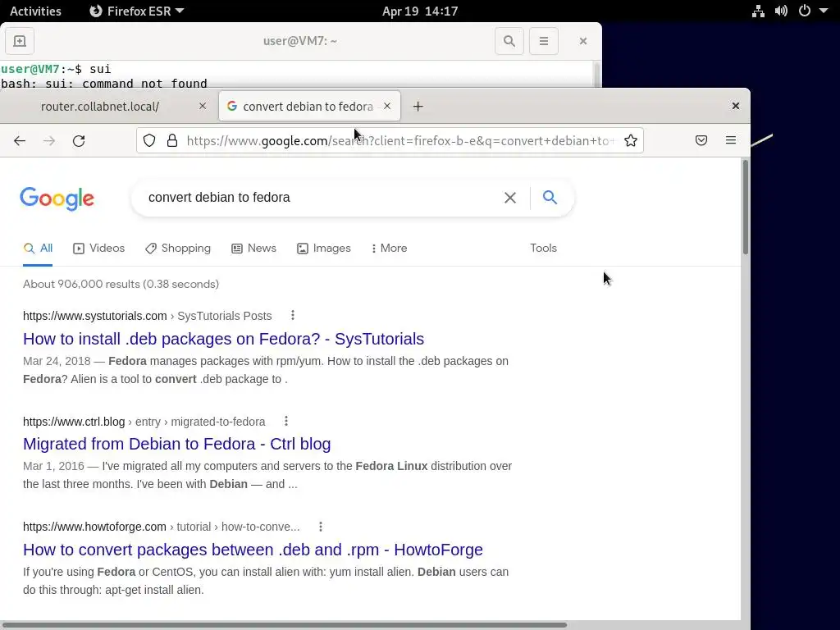
Task: Open power icon in top bar
Action: point(805,11)
